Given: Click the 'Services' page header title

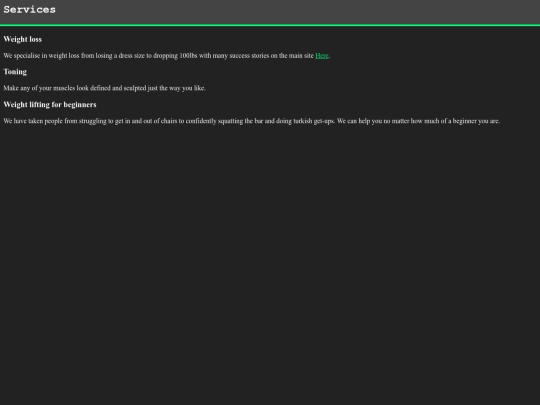Looking at the screenshot, I should coord(30,10).
